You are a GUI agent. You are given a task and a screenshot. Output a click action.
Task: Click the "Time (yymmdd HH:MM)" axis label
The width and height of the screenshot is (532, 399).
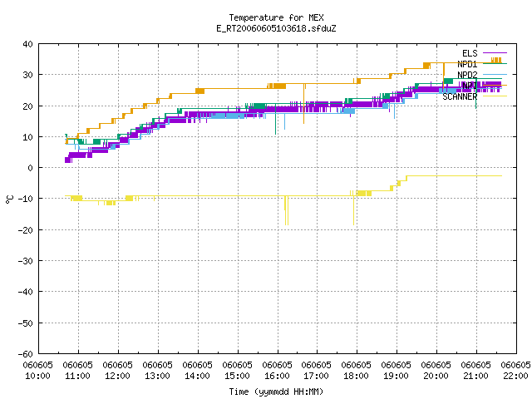(x=276, y=392)
